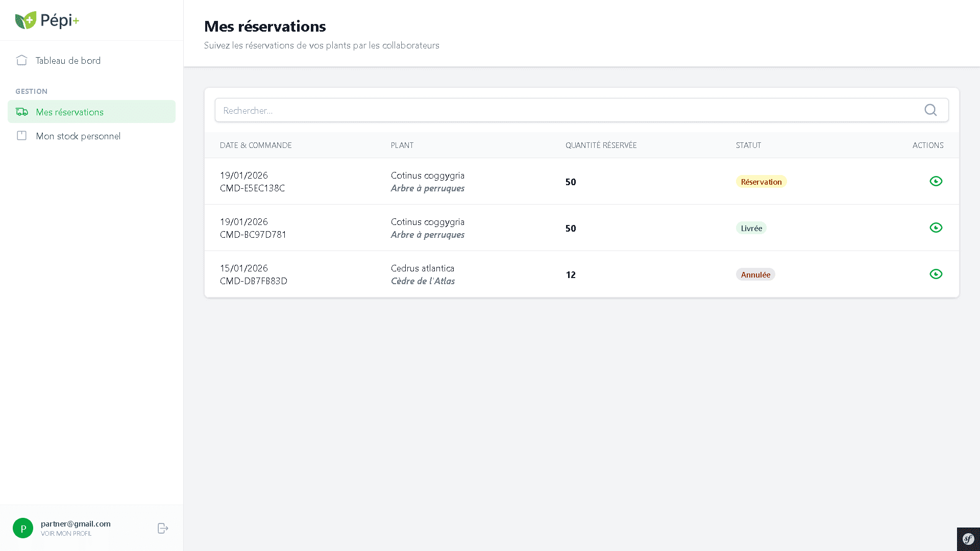
Task: Open Tableau de bord menu item
Action: point(68,61)
